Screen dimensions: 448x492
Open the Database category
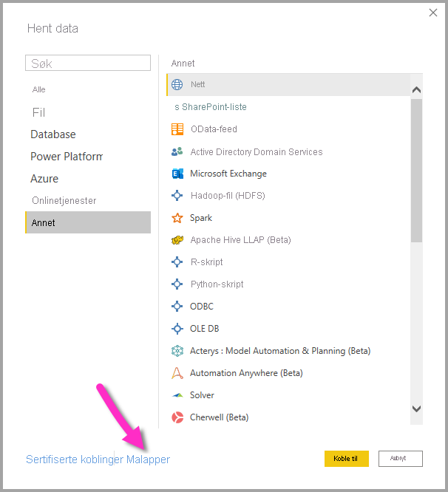53,134
